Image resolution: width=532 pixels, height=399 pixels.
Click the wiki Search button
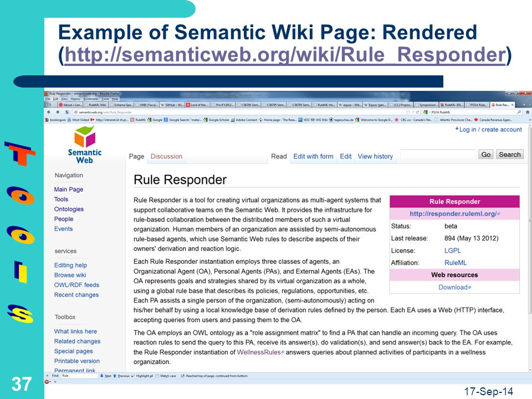click(x=510, y=155)
